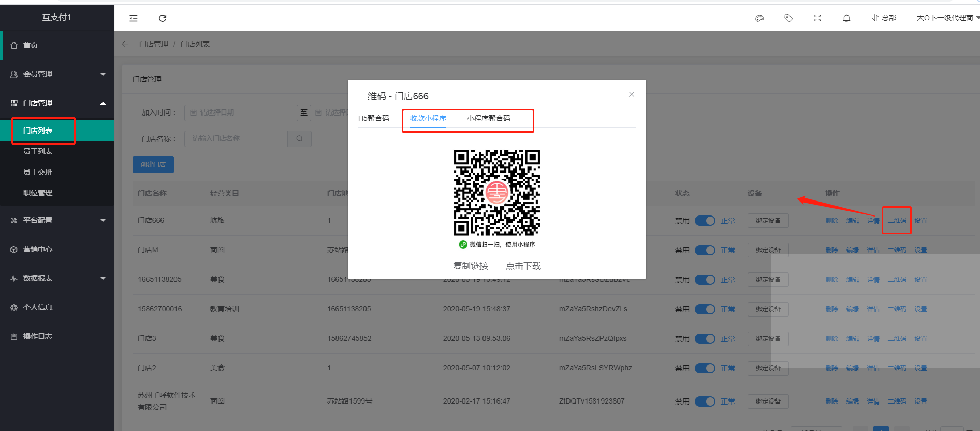Screen dimensions: 980x431
Task: Click timestamp 2020-05-13 09:53:06
Action: 477,338
